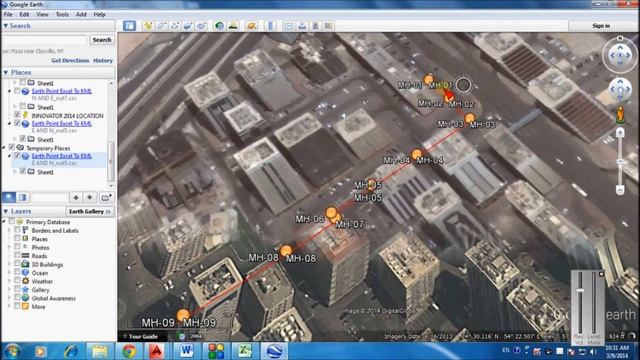Viewport: 640px width, 360px height.
Task: Open the View menu
Action: [x=42, y=14]
